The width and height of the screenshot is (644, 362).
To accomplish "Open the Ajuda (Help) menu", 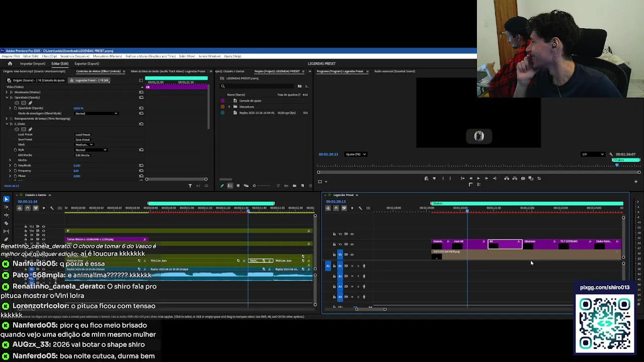I will point(232,56).
